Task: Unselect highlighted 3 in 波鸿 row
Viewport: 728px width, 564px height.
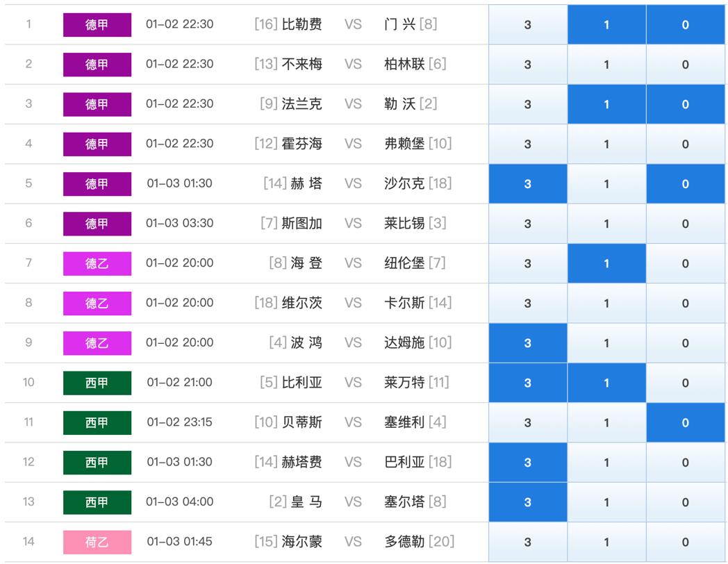Action: click(x=527, y=343)
